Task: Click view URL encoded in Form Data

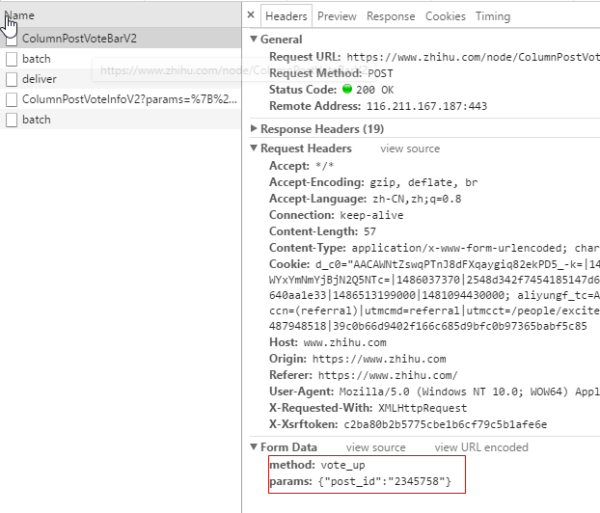Action: click(481, 447)
